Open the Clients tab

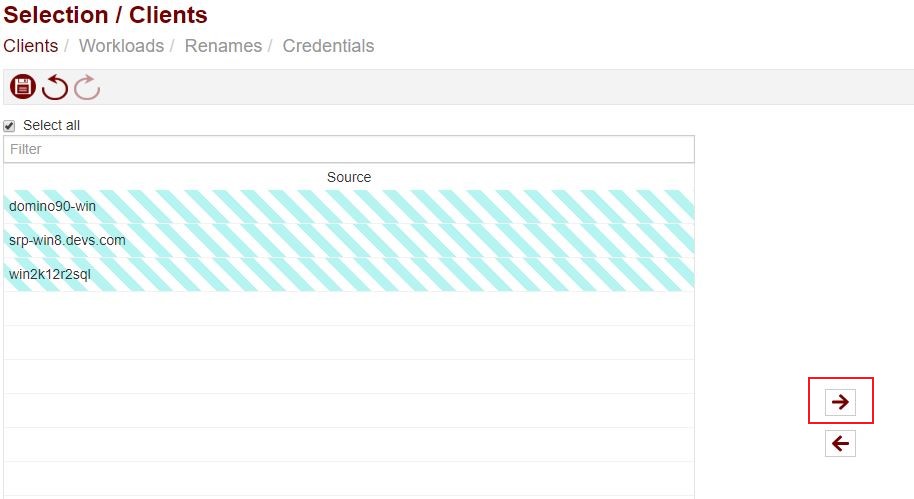pos(31,46)
